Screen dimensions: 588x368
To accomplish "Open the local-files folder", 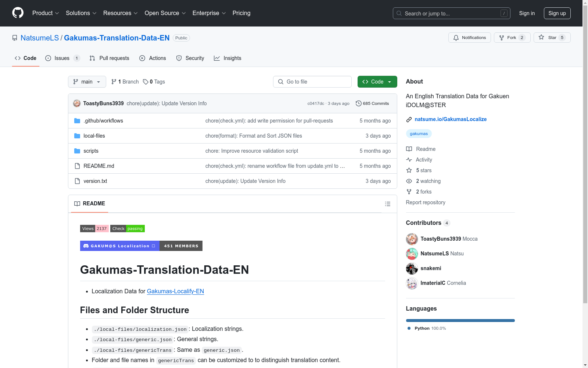I will 94,136.
